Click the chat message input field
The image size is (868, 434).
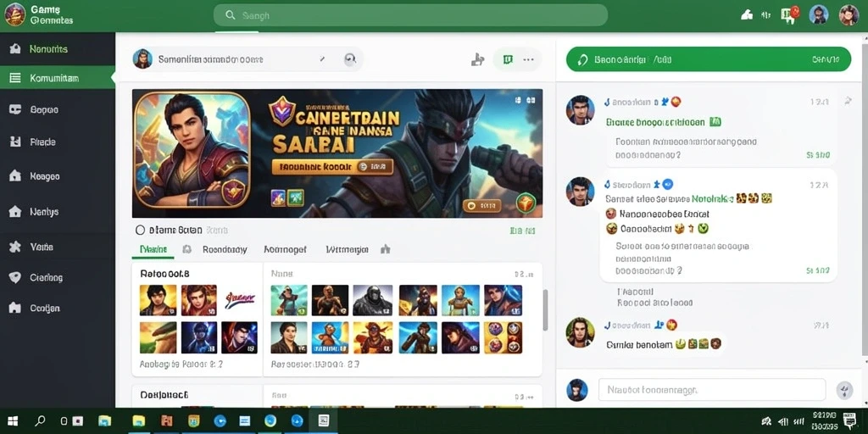tap(712, 390)
